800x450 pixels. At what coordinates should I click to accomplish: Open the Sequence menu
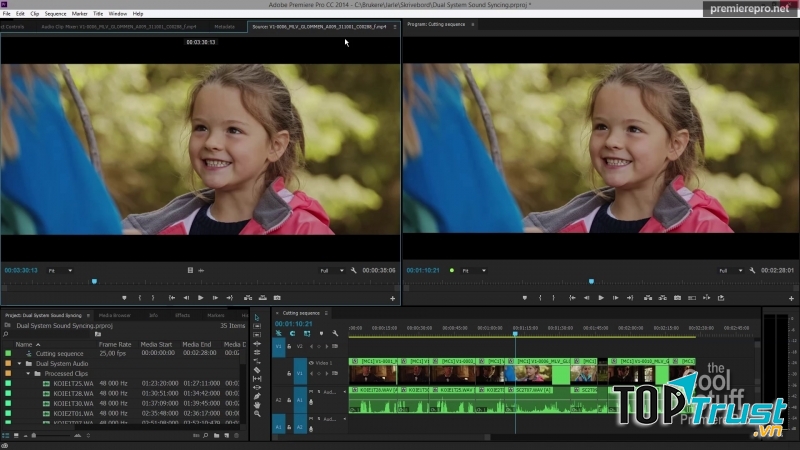coord(55,14)
